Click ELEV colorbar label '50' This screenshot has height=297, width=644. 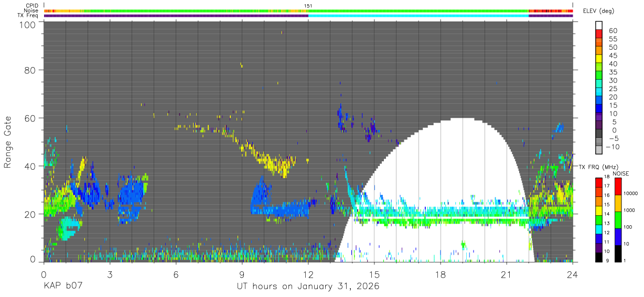[613, 47]
